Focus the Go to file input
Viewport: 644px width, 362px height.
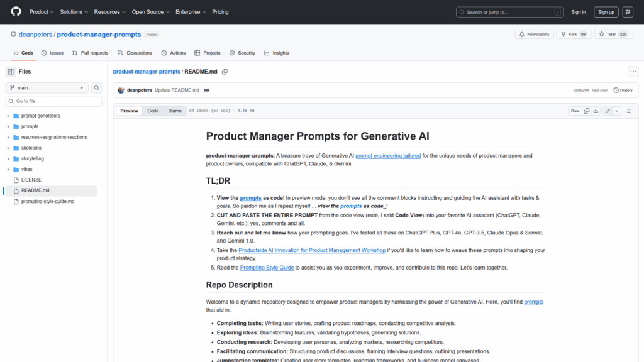(x=54, y=101)
